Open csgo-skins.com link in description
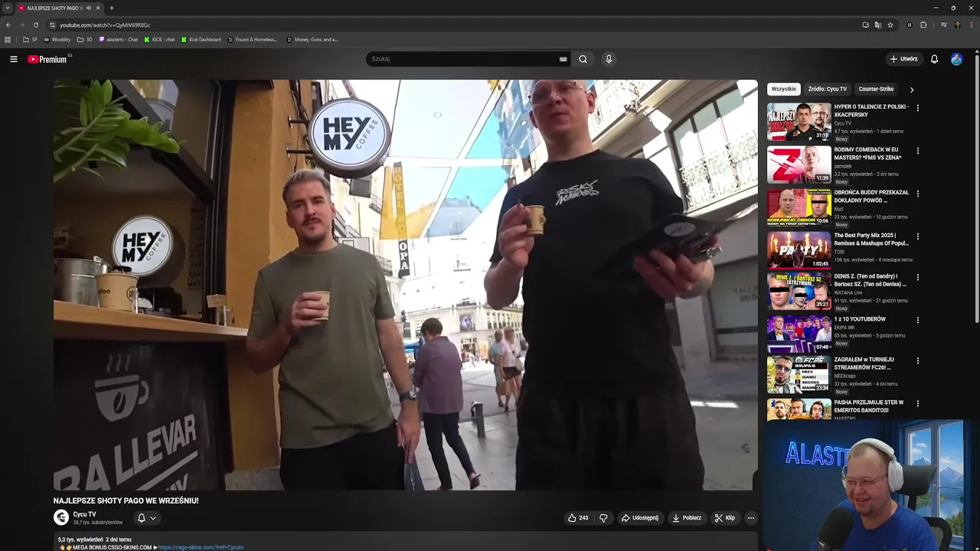The width and height of the screenshot is (980, 551). pyautogui.click(x=201, y=548)
